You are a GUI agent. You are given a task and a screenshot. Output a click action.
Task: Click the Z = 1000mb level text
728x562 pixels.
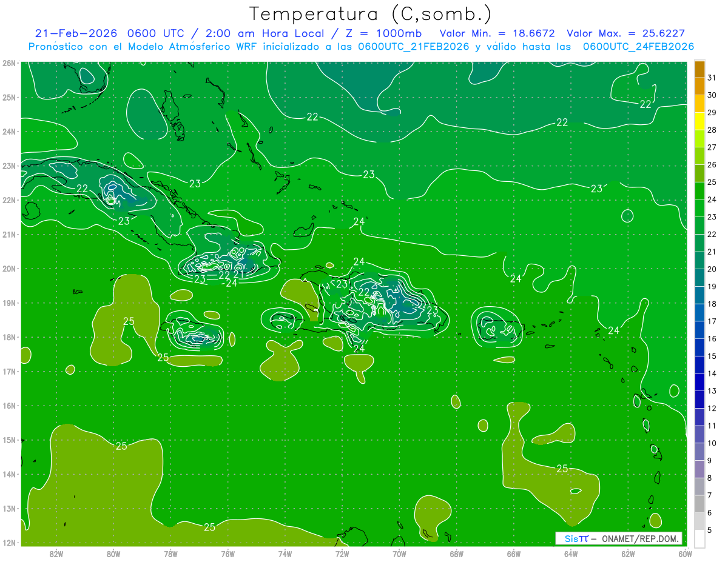tap(383, 33)
